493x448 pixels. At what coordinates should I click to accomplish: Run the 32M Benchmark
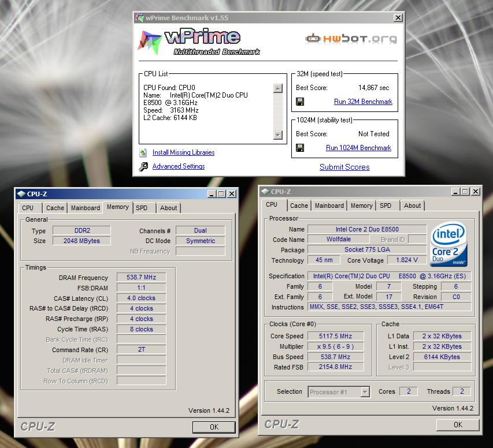point(363,102)
